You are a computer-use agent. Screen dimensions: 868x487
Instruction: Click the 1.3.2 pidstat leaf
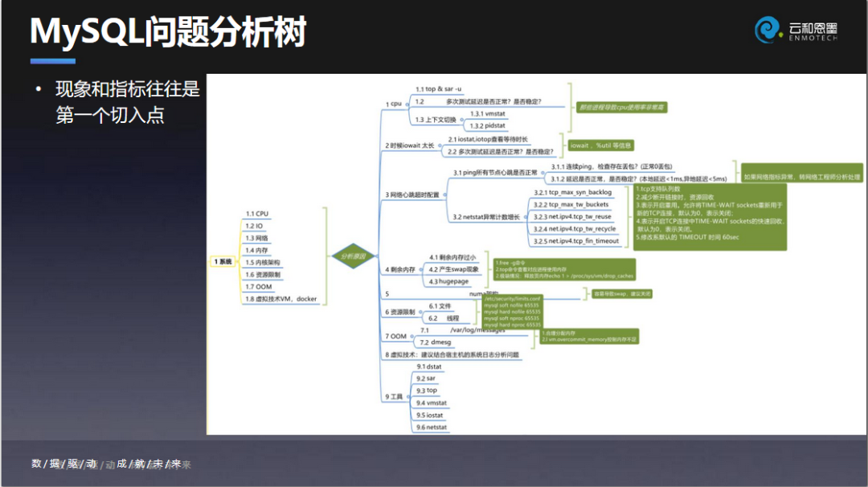tap(488, 125)
